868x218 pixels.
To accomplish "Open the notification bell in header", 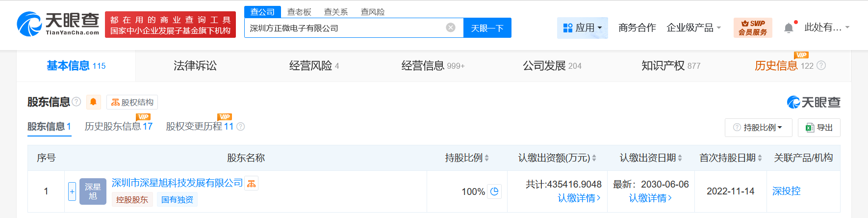I will click(789, 28).
